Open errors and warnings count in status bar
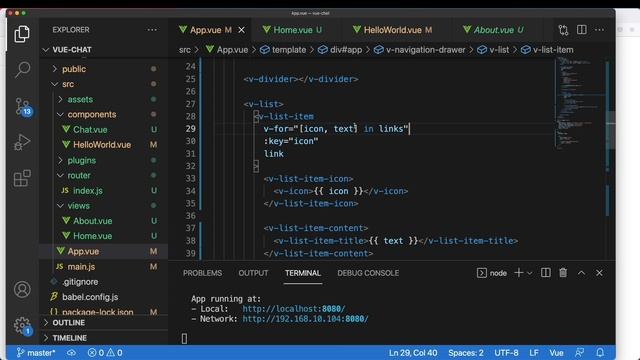640x360 pixels. pyautogui.click(x=105, y=353)
